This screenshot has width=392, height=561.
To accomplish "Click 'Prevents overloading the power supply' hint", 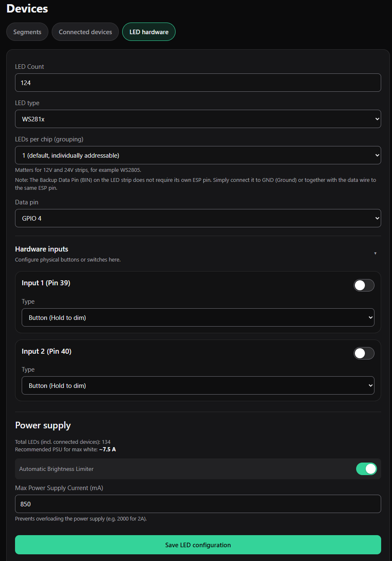I will (x=81, y=519).
